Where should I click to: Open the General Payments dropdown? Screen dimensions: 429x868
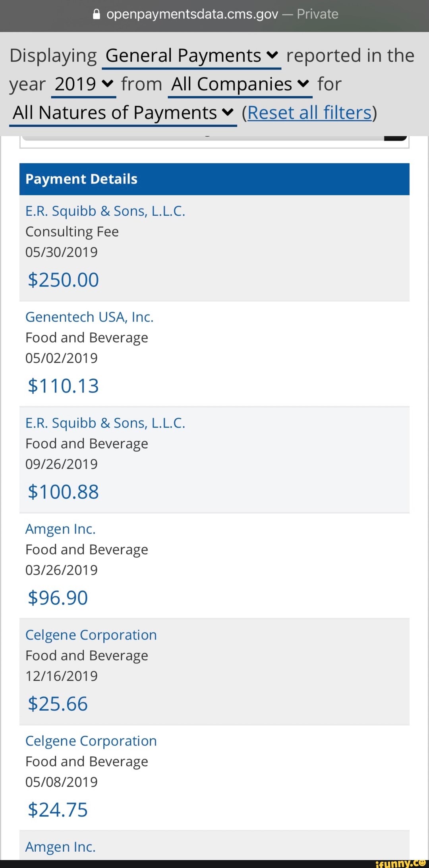tap(191, 56)
